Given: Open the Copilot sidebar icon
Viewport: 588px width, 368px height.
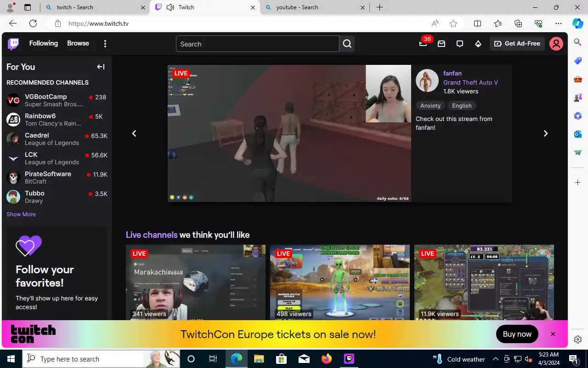Looking at the screenshot, I should 578,23.
